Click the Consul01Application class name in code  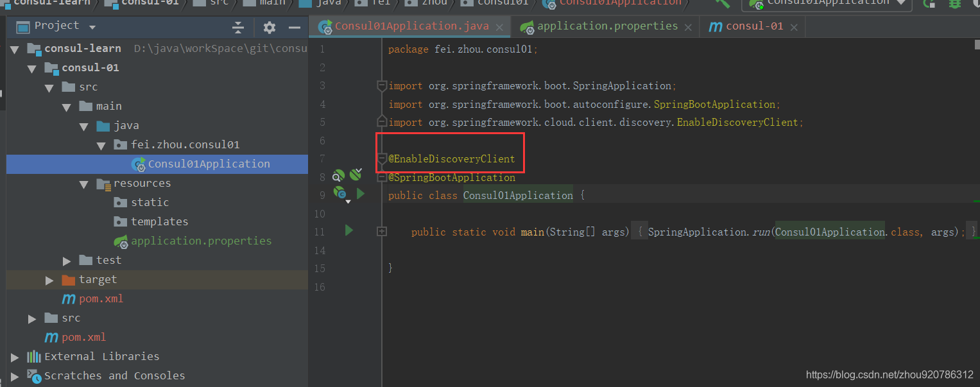click(x=518, y=195)
